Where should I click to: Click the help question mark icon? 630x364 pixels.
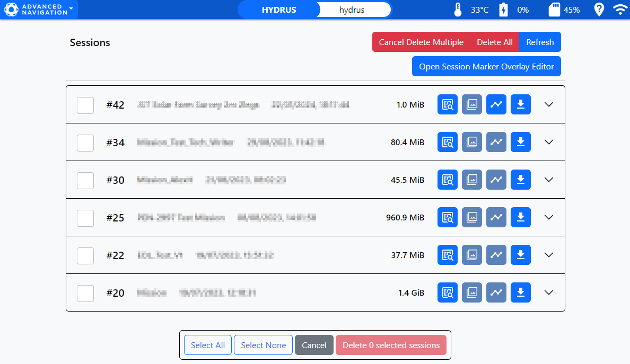click(x=599, y=10)
